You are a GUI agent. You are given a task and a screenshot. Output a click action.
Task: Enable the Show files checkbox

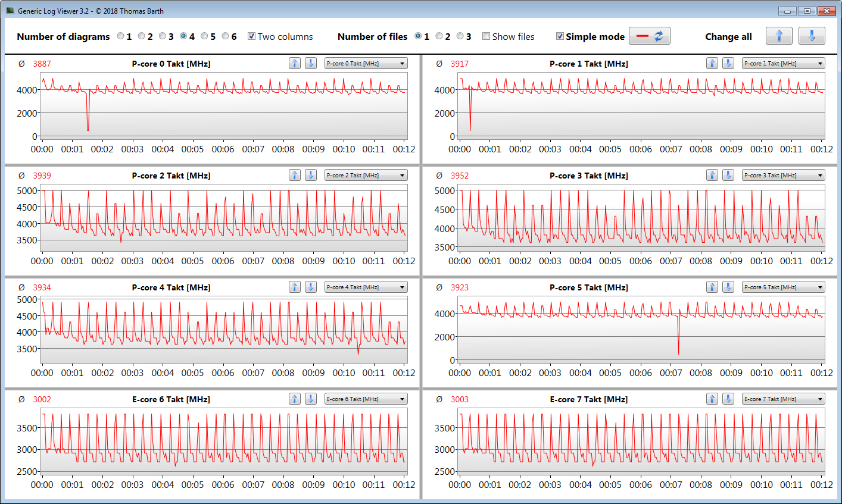tap(486, 36)
